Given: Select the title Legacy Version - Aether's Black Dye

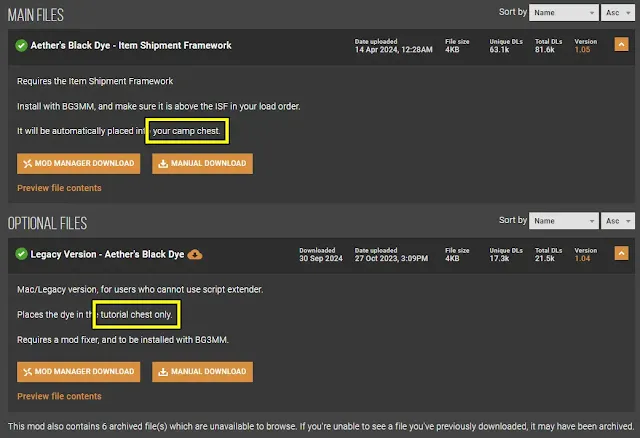Looking at the screenshot, I should coord(107,254).
